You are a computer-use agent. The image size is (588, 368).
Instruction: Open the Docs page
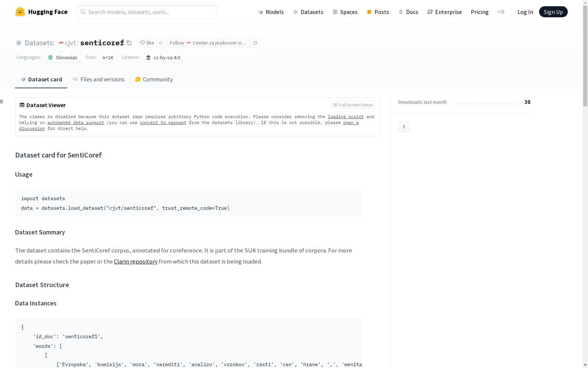coord(408,12)
